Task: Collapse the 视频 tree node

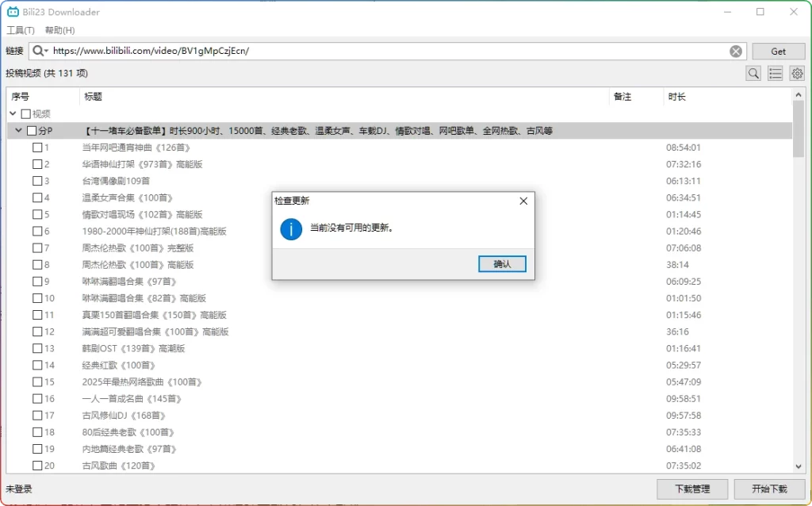Action: (13, 114)
